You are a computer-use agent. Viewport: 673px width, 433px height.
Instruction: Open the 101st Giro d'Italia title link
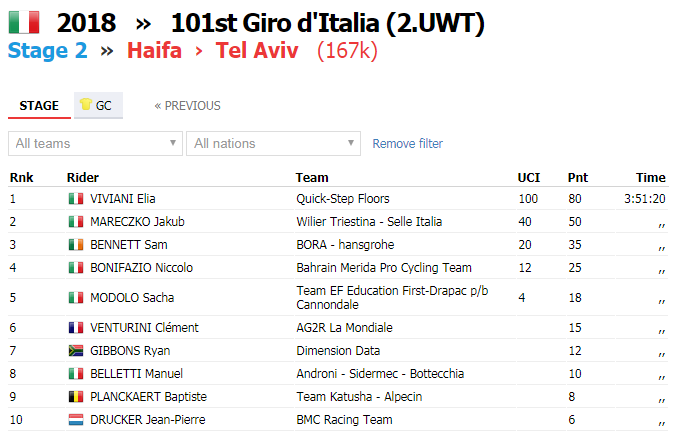328,23
